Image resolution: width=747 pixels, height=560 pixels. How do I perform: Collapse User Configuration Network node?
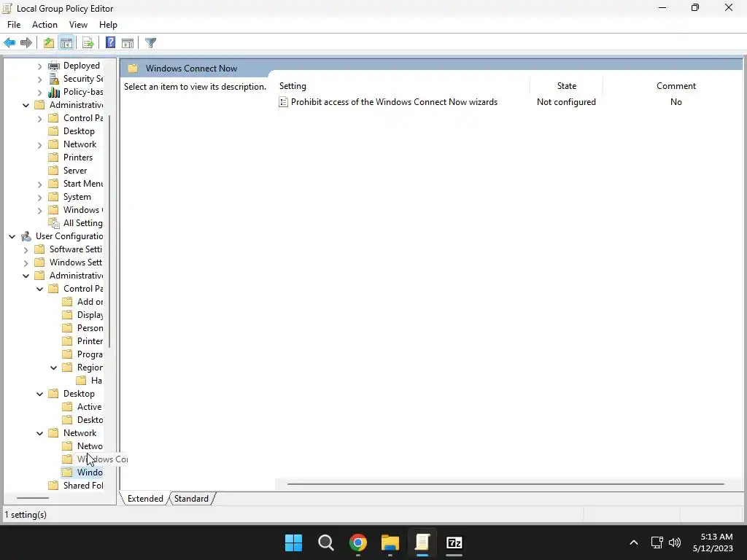(39, 433)
